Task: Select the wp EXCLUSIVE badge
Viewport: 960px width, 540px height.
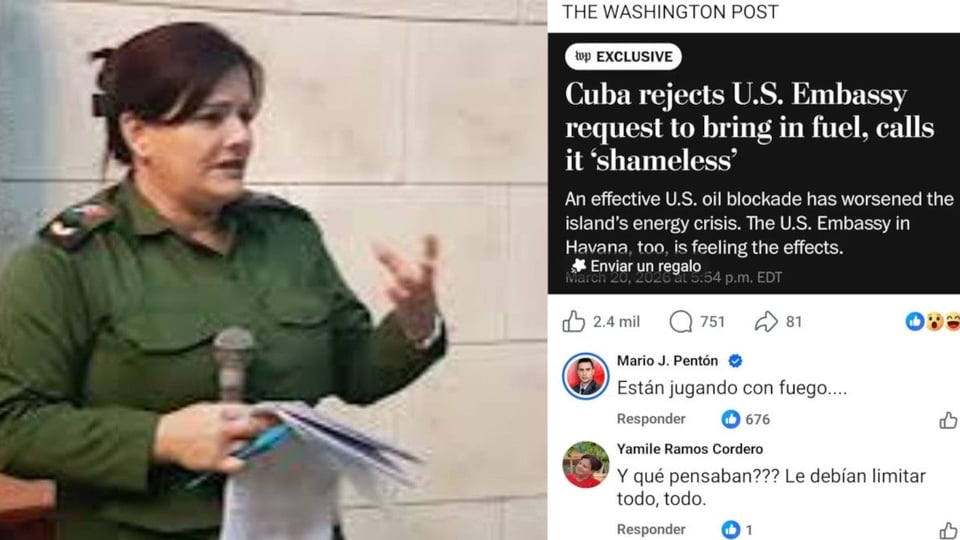Action: pyautogui.click(x=623, y=57)
